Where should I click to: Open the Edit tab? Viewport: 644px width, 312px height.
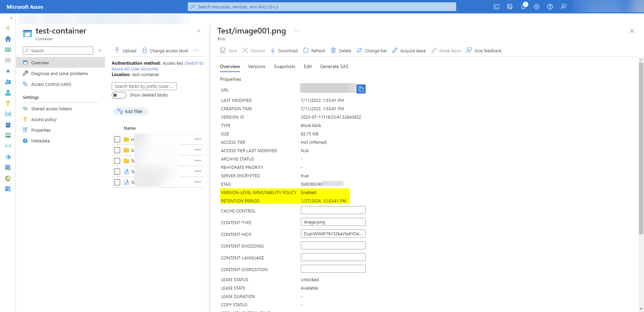(308, 66)
